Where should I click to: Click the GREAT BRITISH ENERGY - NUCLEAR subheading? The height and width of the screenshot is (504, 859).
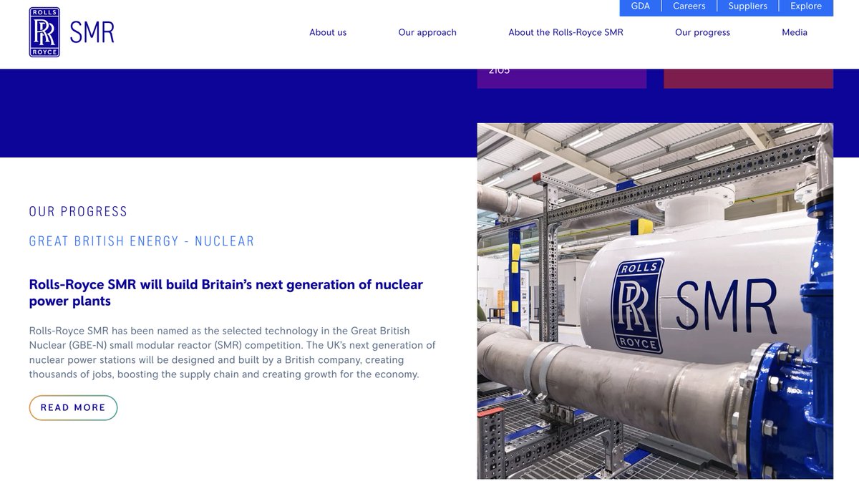click(142, 241)
